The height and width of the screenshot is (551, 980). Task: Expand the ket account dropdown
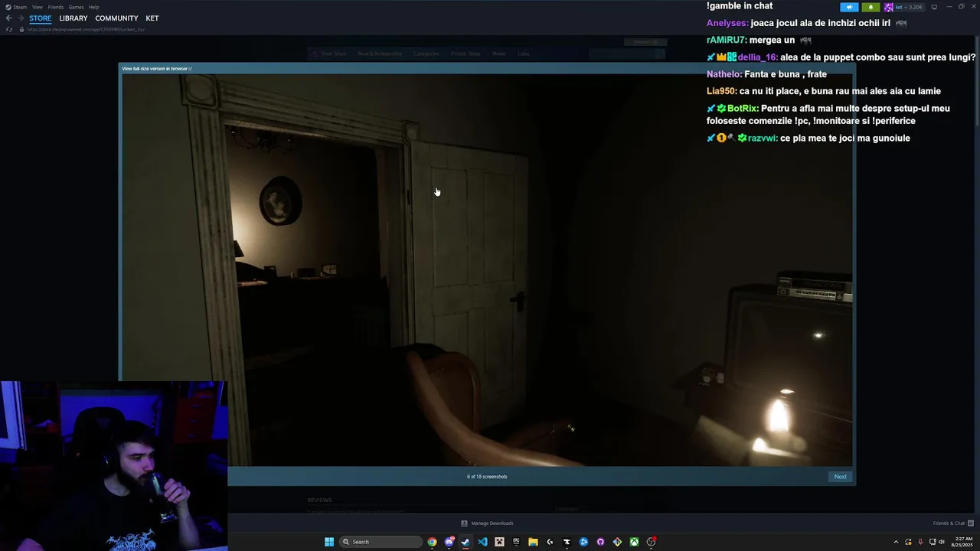click(904, 7)
